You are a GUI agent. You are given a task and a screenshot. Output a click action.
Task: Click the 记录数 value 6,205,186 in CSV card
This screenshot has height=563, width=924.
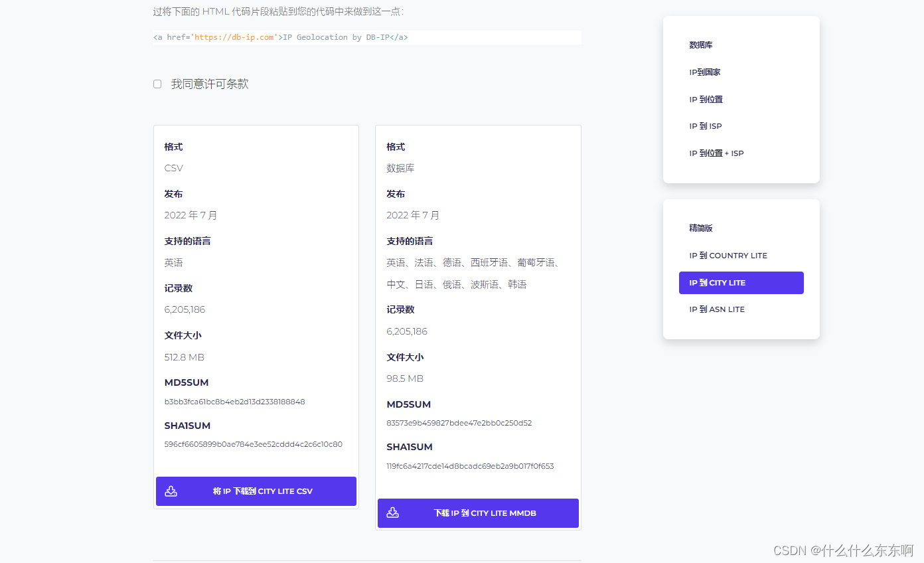click(x=185, y=309)
